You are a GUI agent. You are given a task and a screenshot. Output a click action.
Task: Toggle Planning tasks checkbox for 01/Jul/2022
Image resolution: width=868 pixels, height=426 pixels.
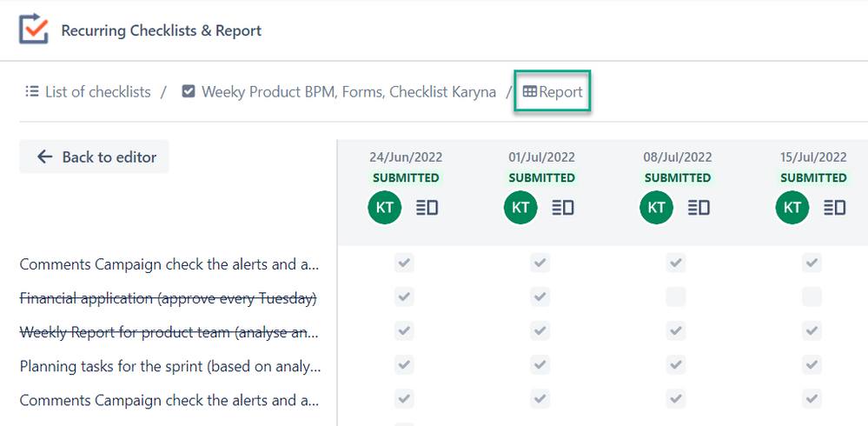tap(540, 365)
